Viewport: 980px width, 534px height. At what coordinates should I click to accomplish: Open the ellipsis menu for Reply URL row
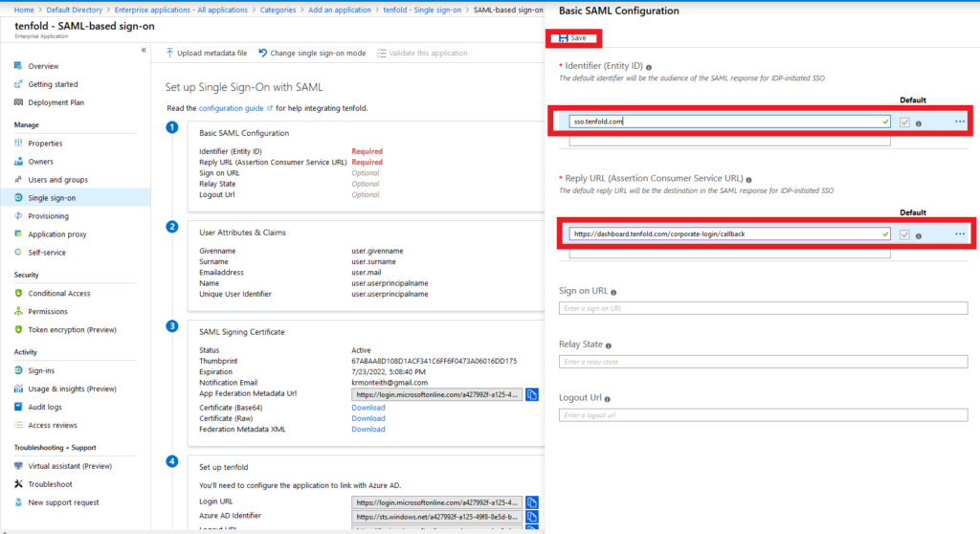[960, 234]
